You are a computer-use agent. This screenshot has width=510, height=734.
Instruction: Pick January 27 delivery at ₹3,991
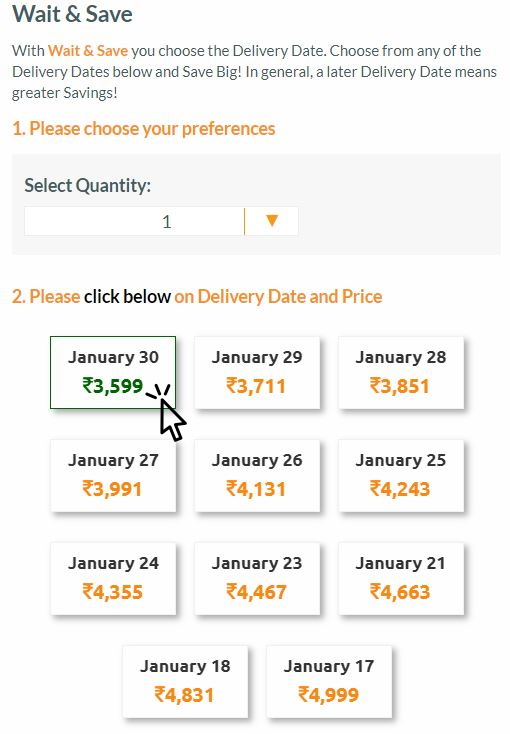click(113, 475)
